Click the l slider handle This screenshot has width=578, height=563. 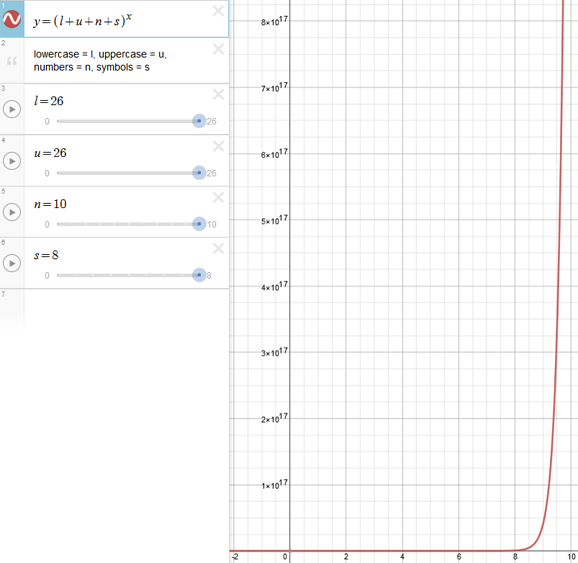(x=199, y=121)
